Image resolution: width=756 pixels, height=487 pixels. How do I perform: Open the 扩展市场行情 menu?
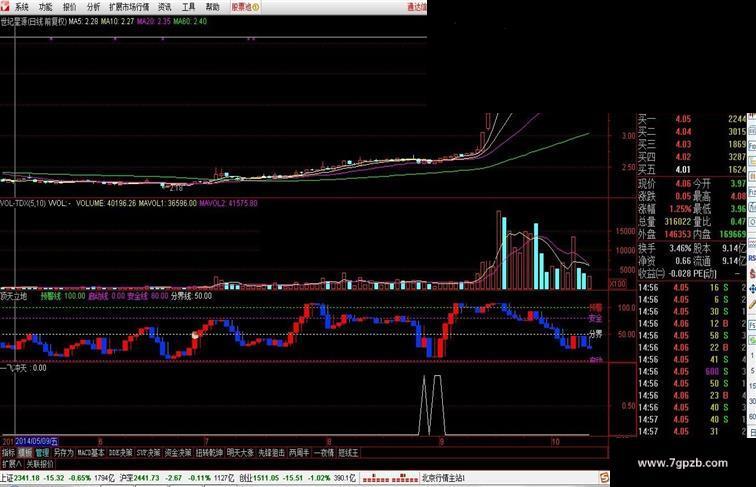pyautogui.click(x=129, y=7)
